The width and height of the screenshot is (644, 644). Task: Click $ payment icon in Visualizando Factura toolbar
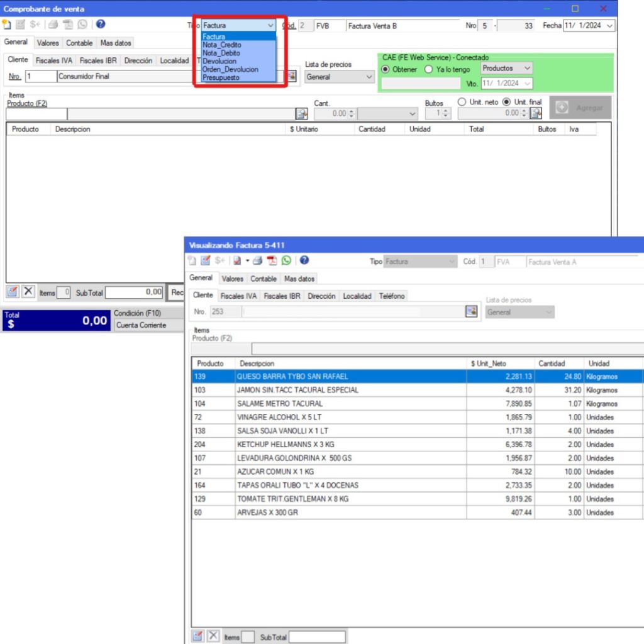pos(219,260)
